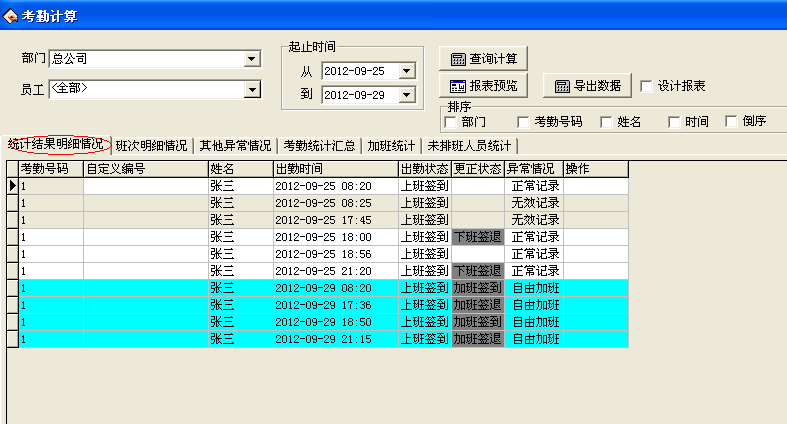The height and width of the screenshot is (424, 787).
Task: Click the export icon on 导出数据
Action: coord(562,86)
